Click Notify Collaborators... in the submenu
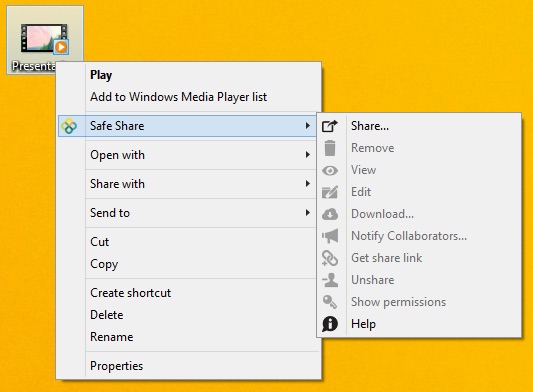 [x=409, y=236]
